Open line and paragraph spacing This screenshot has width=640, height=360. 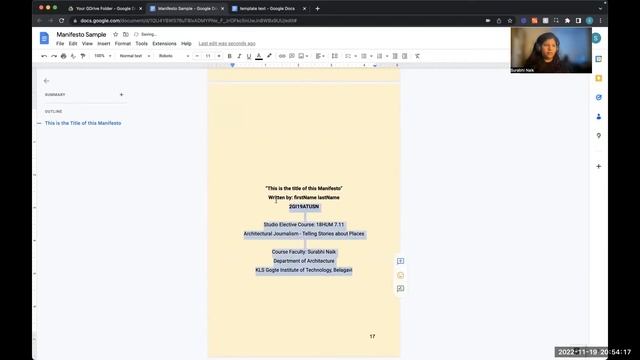click(335, 56)
